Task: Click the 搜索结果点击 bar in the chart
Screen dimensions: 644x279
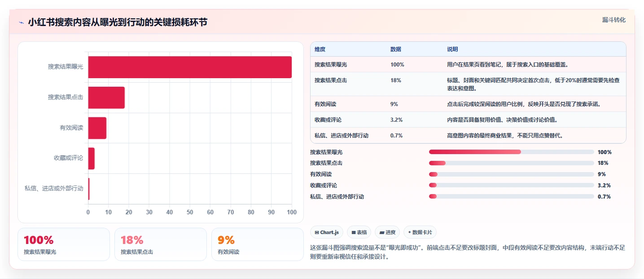Action: [106, 97]
